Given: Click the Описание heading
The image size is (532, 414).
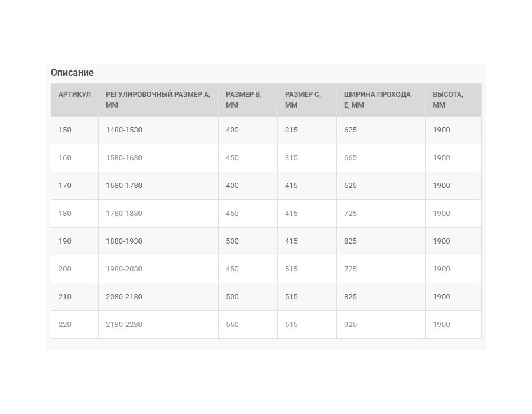Looking at the screenshot, I should (72, 72).
